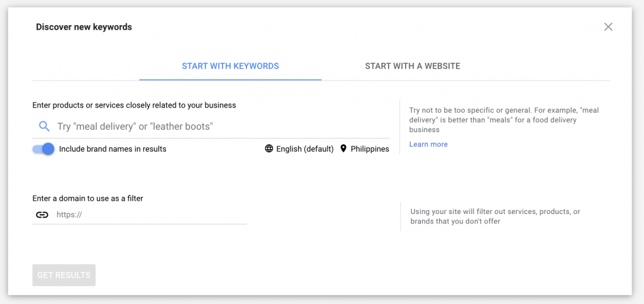Click the location pin icon
This screenshot has width=644, height=304.
point(343,149)
